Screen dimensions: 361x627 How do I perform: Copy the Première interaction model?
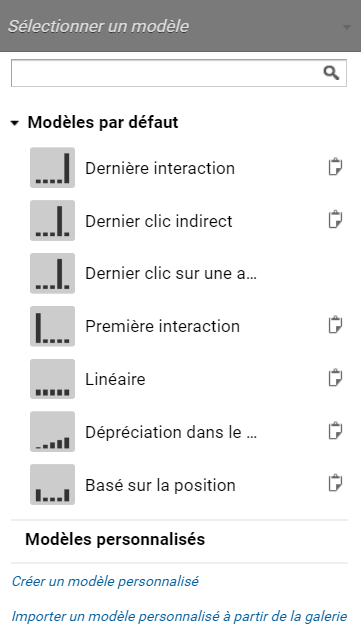click(x=335, y=325)
